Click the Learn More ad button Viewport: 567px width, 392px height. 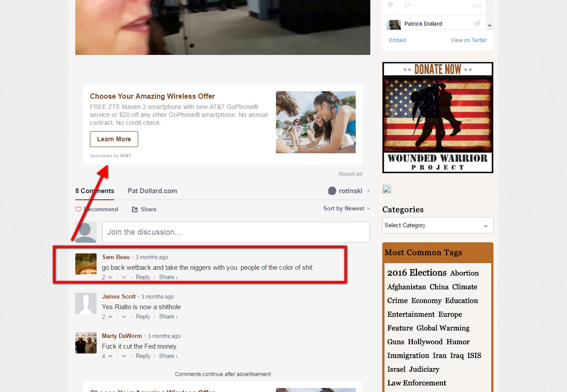point(114,139)
